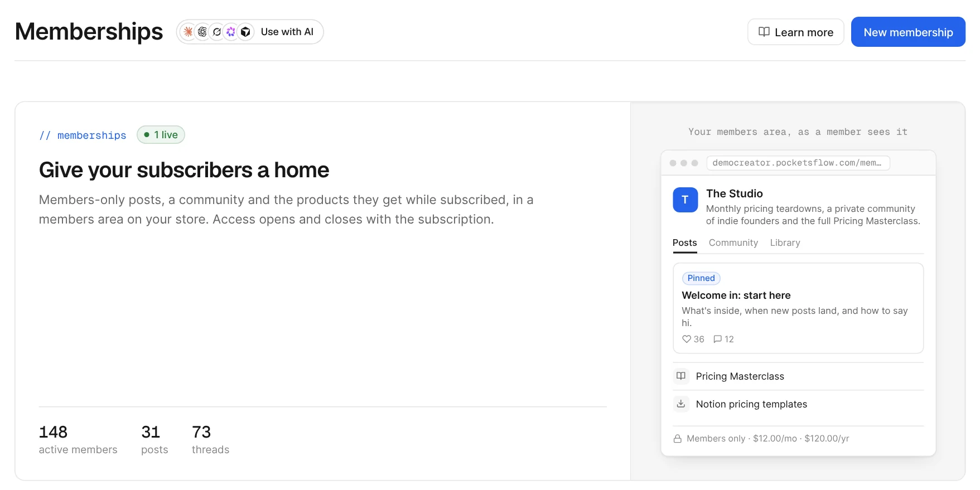Click the Grok slashed-circle icon
980x490 pixels.
coord(217,32)
